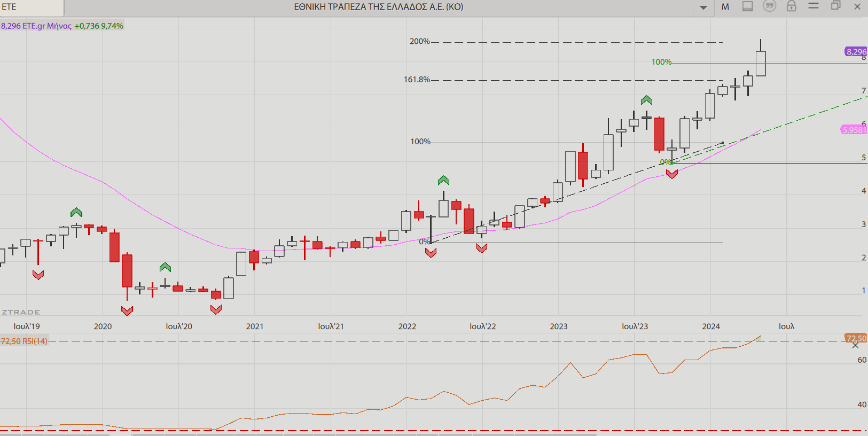
Task: Click the RSI 40 scale label
Action: tap(862, 404)
